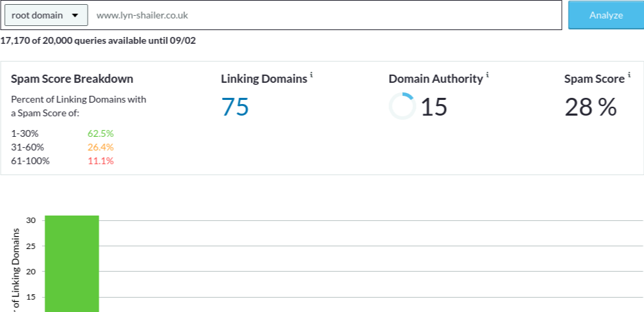Open the root domain scope dropdown
This screenshot has width=644, height=312.
coord(45,14)
